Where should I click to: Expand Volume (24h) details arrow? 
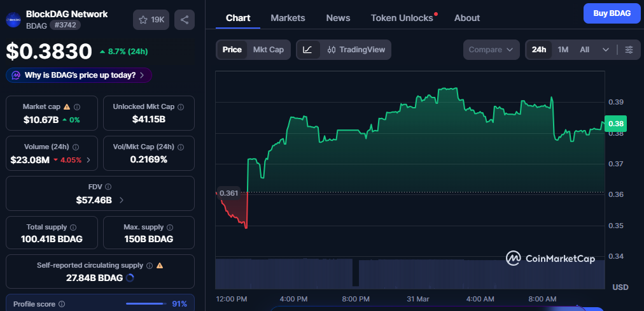[88, 160]
